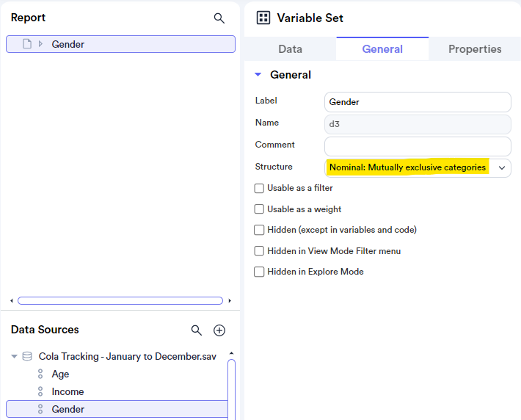The height and width of the screenshot is (420, 521).
Task: Toggle Hidden in View Mode Filter menu
Action: (x=259, y=250)
